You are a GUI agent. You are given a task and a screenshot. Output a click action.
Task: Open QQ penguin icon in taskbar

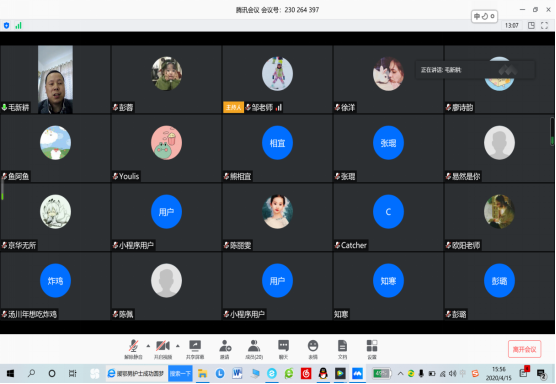[323, 373]
